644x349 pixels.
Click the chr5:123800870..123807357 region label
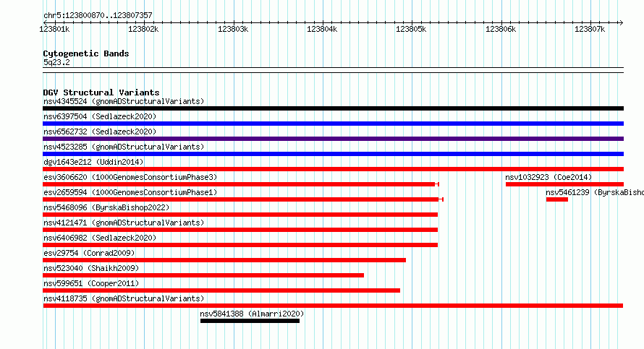tap(98, 16)
